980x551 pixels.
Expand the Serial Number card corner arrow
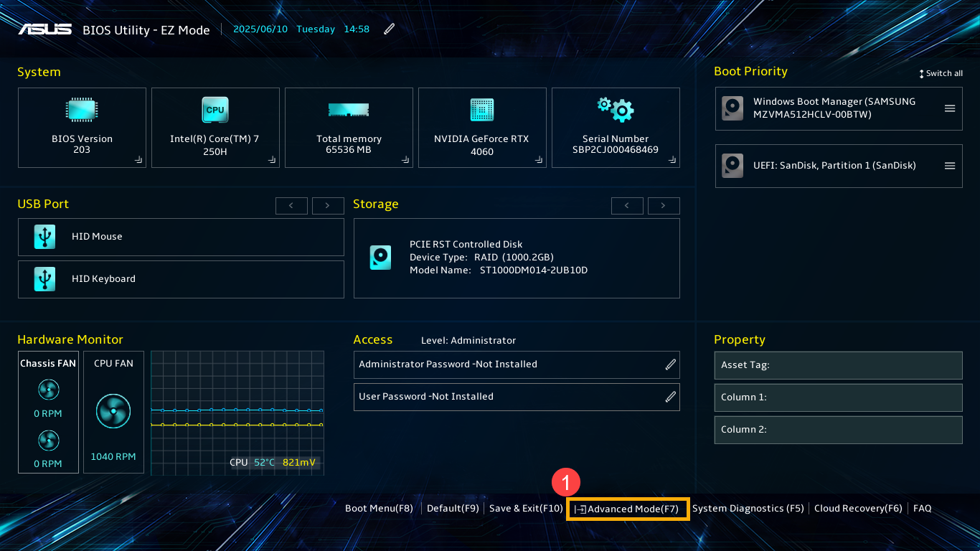(x=672, y=160)
